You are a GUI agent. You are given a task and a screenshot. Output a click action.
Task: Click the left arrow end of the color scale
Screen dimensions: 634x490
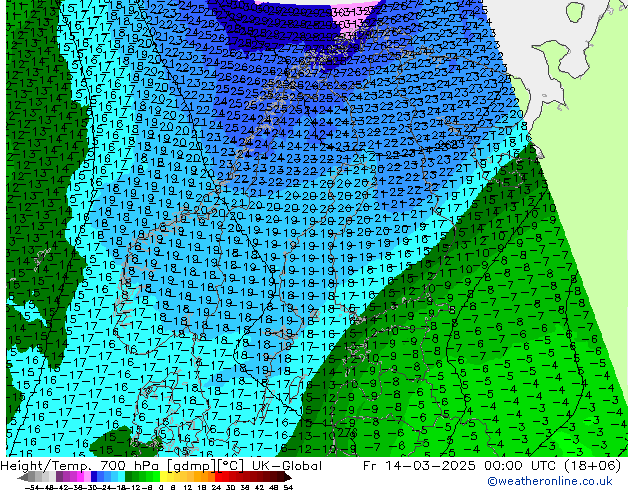coord(23,477)
